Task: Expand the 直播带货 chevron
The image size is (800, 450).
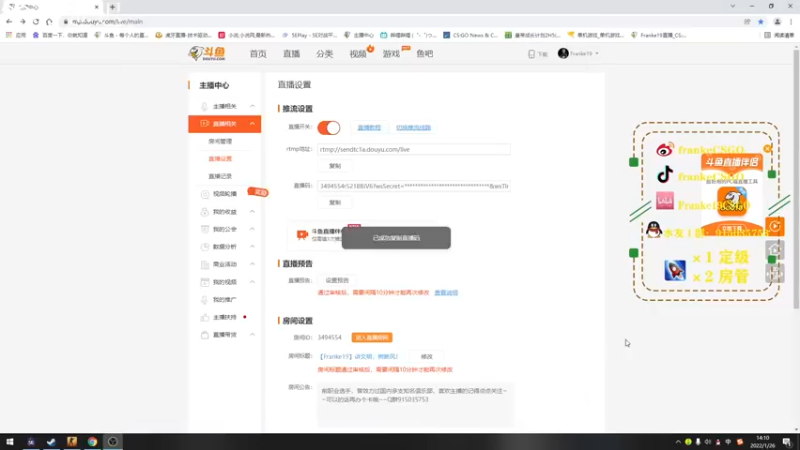Action: (252, 335)
